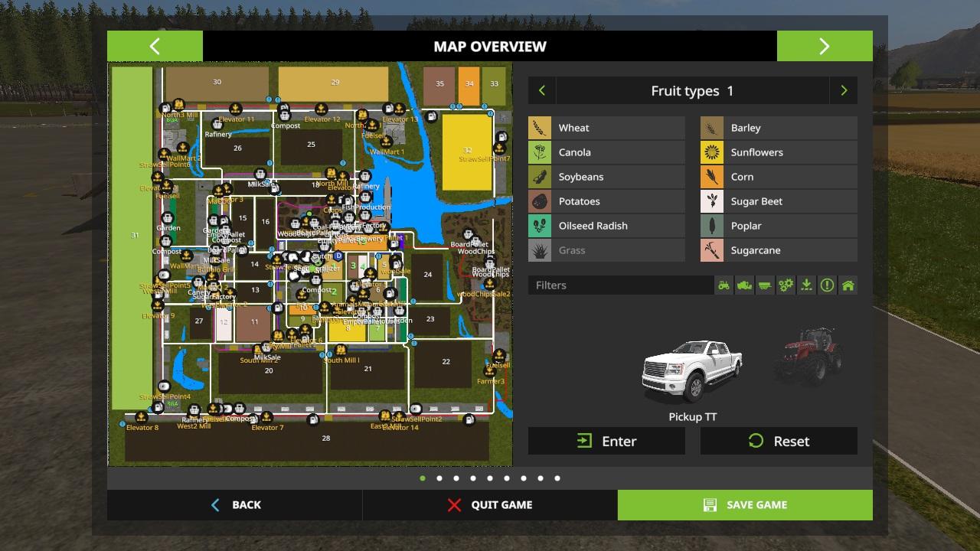980x551 pixels.
Task: Enter the Pickup TT vehicle
Action: [606, 442]
